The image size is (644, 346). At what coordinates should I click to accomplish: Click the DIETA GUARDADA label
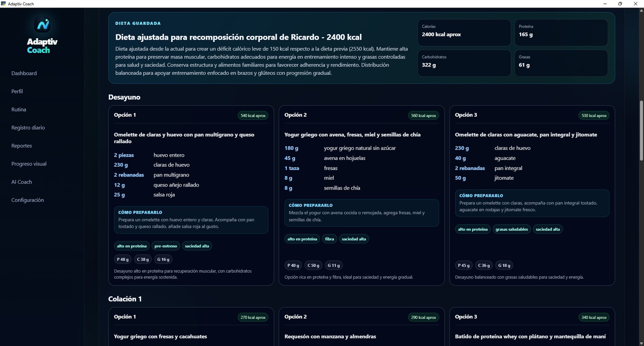point(138,23)
